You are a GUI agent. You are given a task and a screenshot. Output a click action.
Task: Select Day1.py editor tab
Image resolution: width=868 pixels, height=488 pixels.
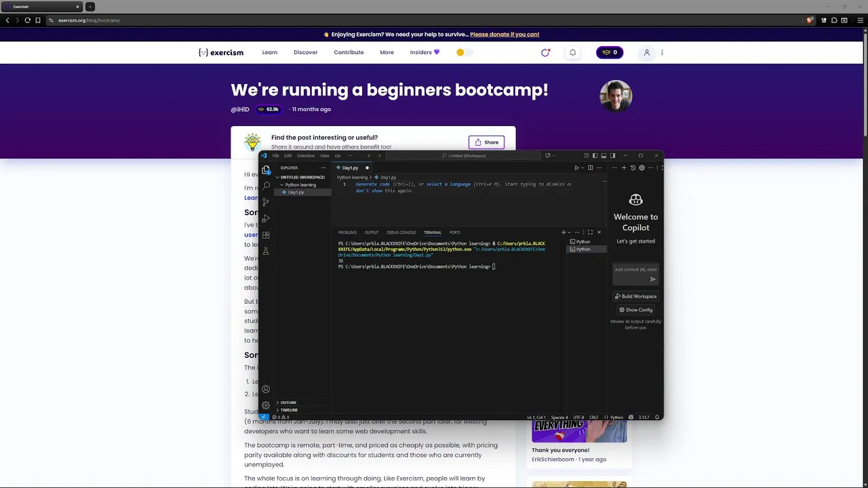click(350, 167)
